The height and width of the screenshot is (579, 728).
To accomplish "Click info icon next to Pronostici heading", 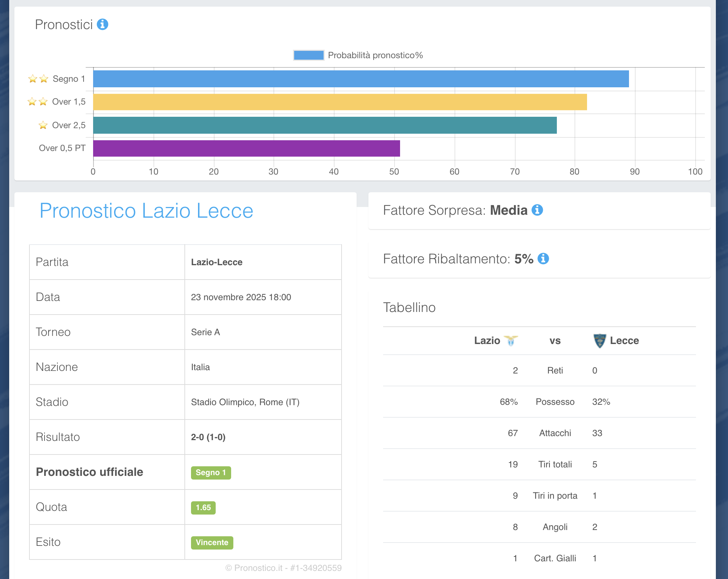I will [102, 24].
